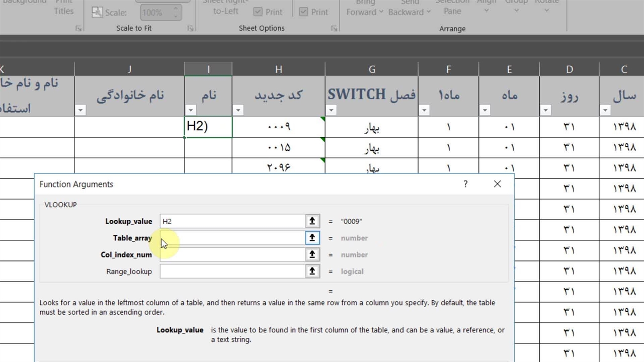
Task: Open filter dropdown for فصل SWITCH column
Action: tap(331, 110)
